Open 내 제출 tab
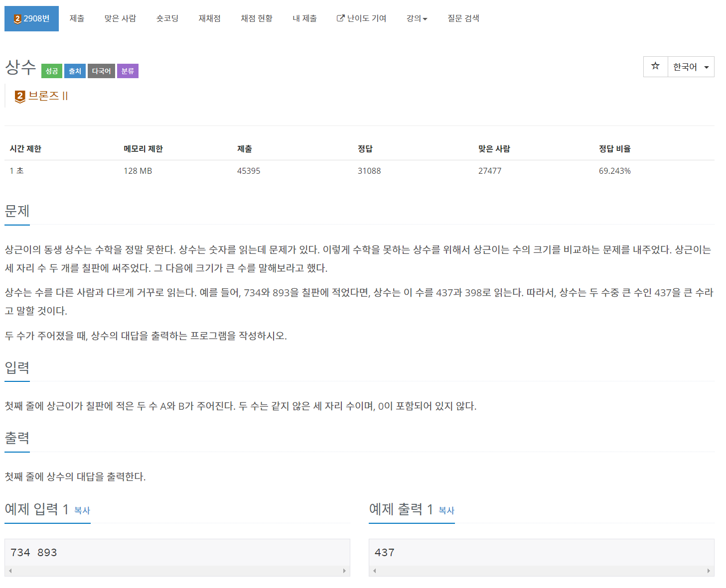The height and width of the screenshot is (588, 726). [x=304, y=18]
